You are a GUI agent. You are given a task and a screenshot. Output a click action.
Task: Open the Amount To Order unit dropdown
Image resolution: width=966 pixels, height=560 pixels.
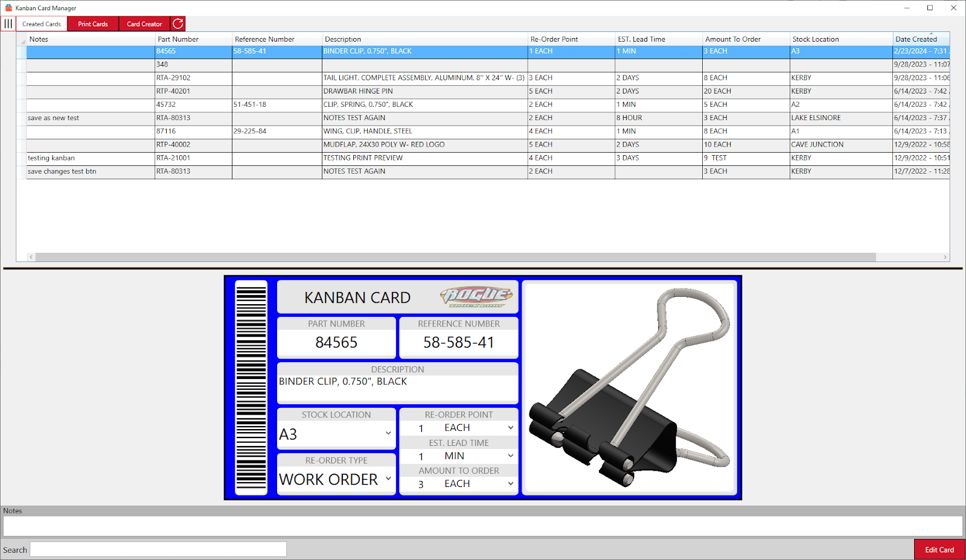pyautogui.click(x=510, y=484)
